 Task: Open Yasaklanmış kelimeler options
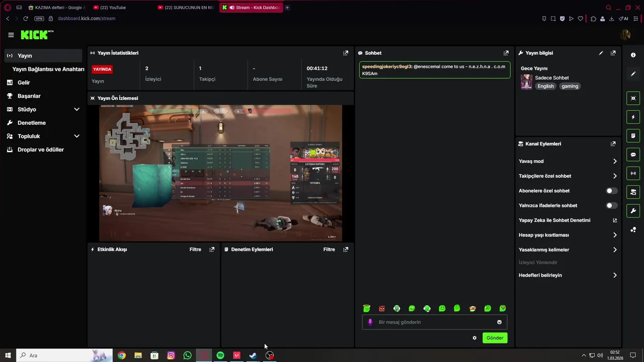click(568, 250)
